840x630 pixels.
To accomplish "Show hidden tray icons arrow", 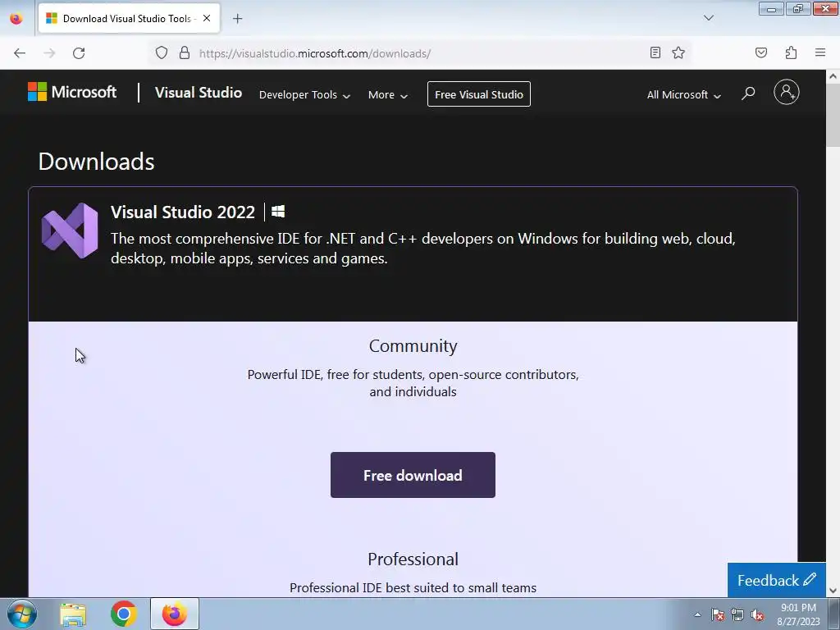I will point(697,614).
